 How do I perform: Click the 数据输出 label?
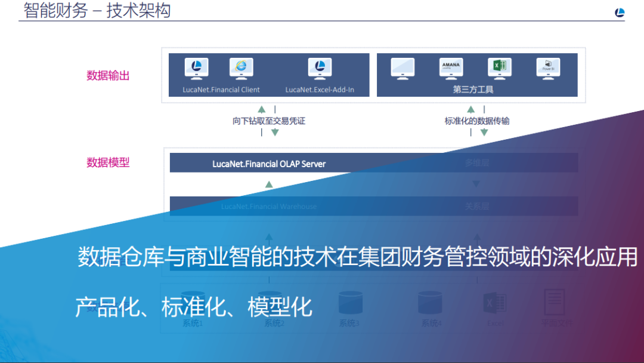pyautogui.click(x=108, y=76)
